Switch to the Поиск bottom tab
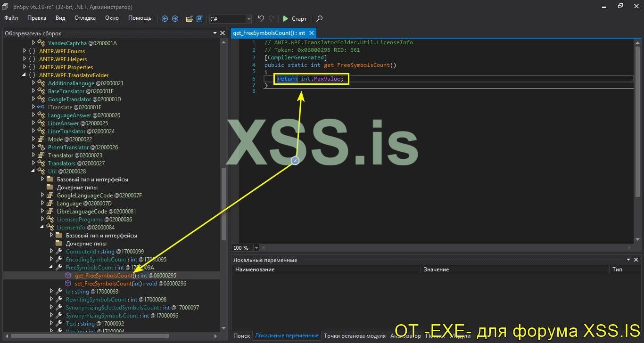The width and height of the screenshot is (644, 343). coord(241,336)
